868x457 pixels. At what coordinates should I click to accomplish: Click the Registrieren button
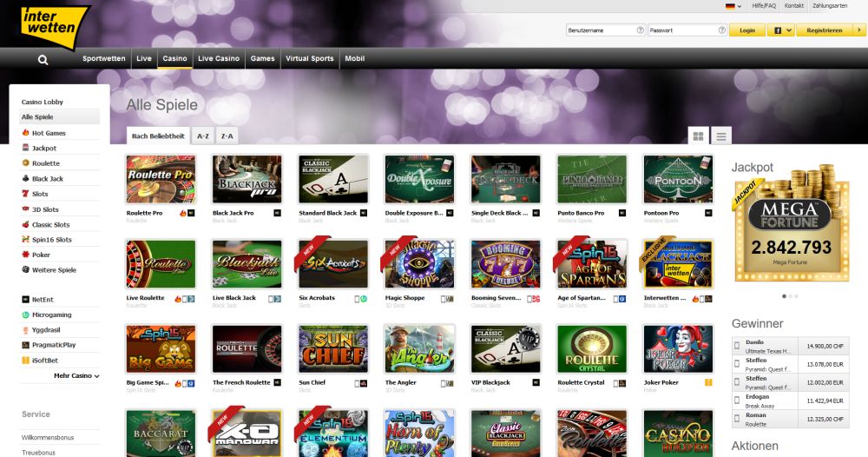(825, 30)
